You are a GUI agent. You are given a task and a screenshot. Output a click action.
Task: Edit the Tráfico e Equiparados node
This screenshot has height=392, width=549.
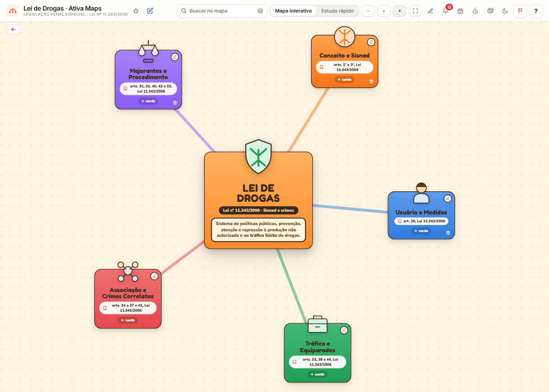click(x=344, y=330)
